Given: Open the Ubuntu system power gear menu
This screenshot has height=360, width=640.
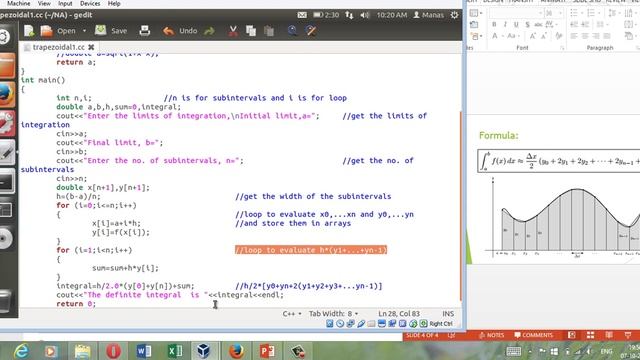Looking at the screenshot, I should (x=454, y=15).
